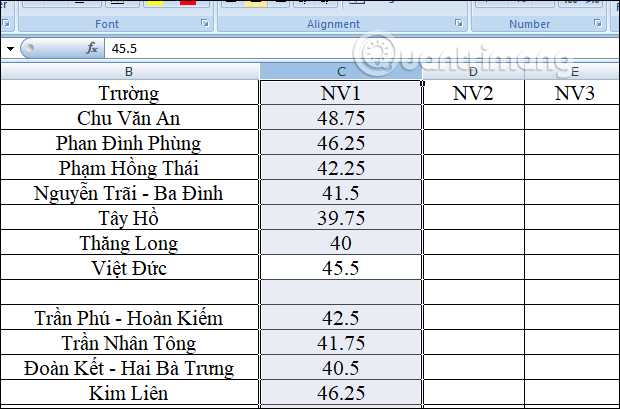
Task: Click the 41.75 score cell
Action: click(x=341, y=343)
